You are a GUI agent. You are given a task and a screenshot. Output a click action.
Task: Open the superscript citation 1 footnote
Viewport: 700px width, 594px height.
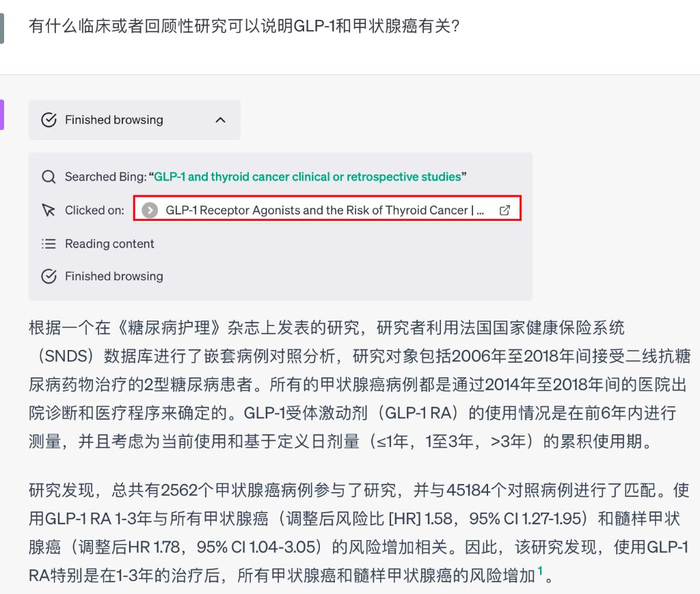pos(540,571)
